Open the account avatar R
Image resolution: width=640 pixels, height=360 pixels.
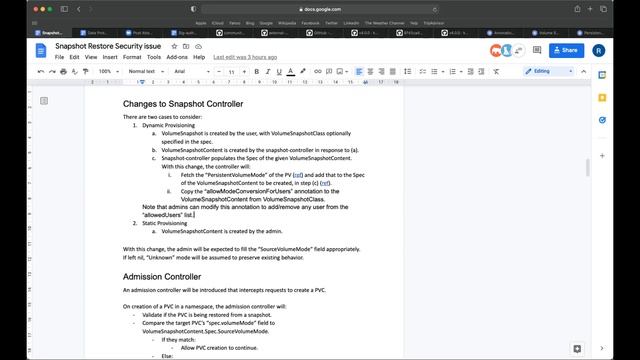[598, 51]
